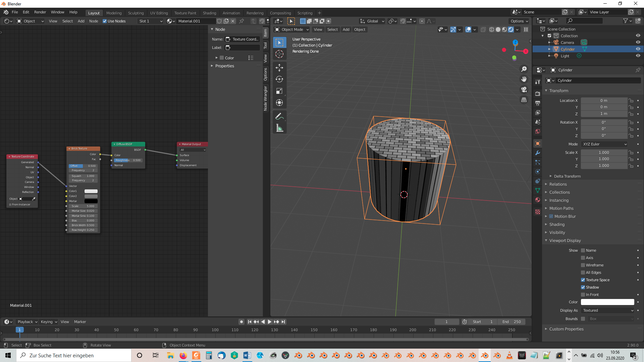Click the Brick Texture Color1 swatch
644x362 pixels.
[x=91, y=191]
